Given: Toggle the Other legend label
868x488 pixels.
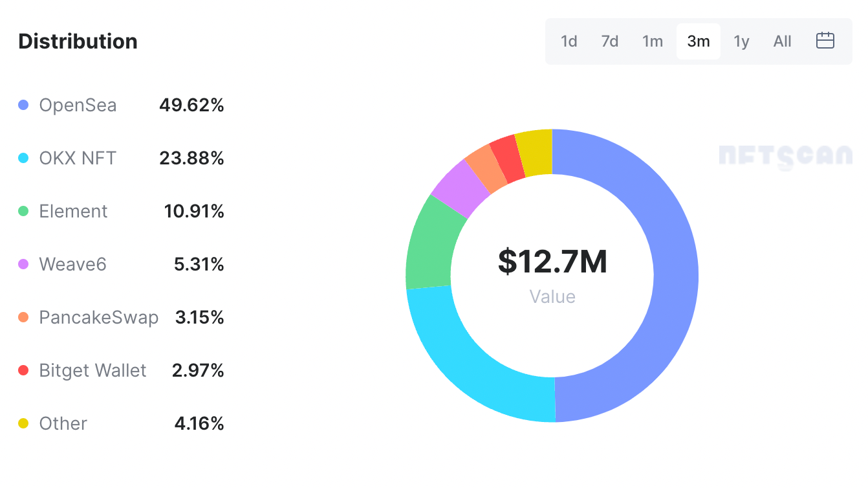Looking at the screenshot, I should click(x=63, y=423).
